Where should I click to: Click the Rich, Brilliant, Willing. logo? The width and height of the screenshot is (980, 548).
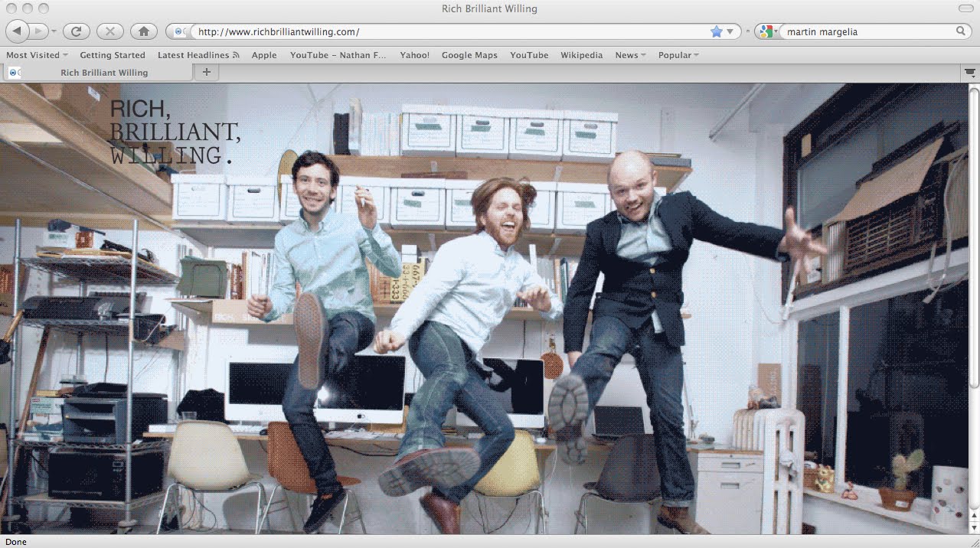(x=175, y=132)
